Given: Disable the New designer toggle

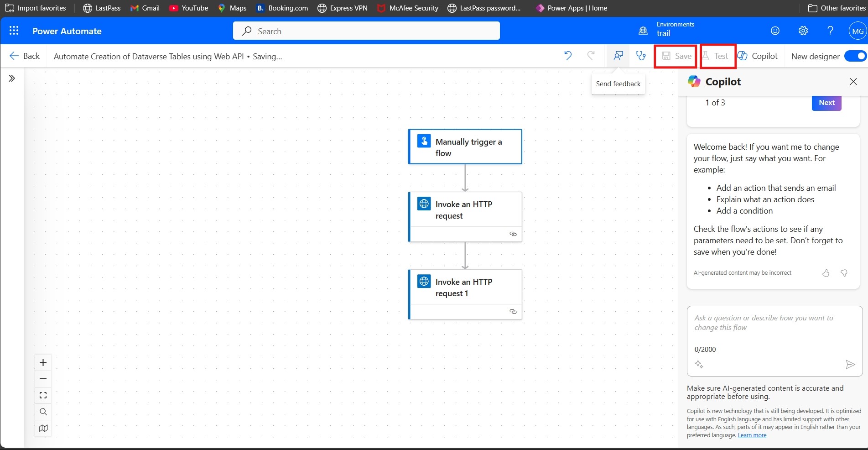Looking at the screenshot, I should (x=855, y=56).
